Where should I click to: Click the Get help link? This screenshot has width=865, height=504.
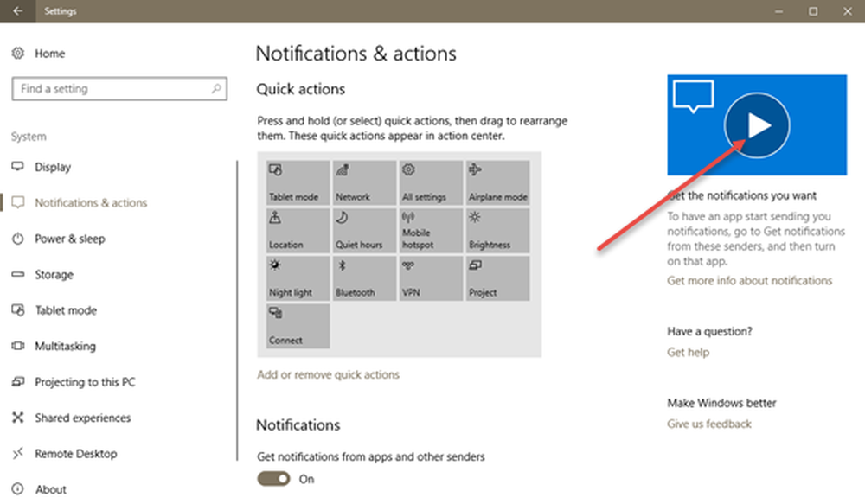tap(688, 353)
